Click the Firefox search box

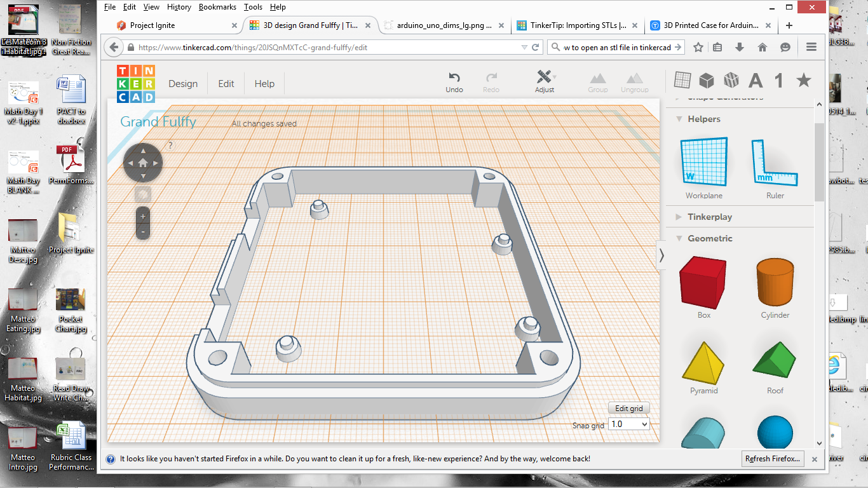tap(616, 47)
